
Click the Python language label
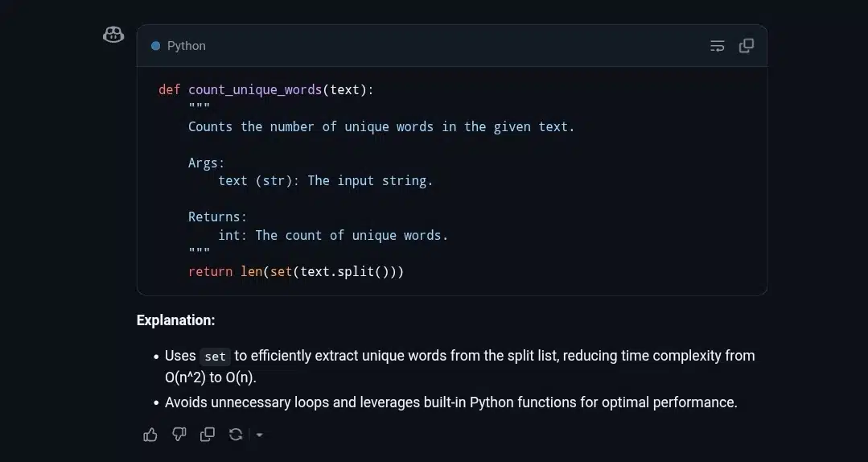point(187,46)
